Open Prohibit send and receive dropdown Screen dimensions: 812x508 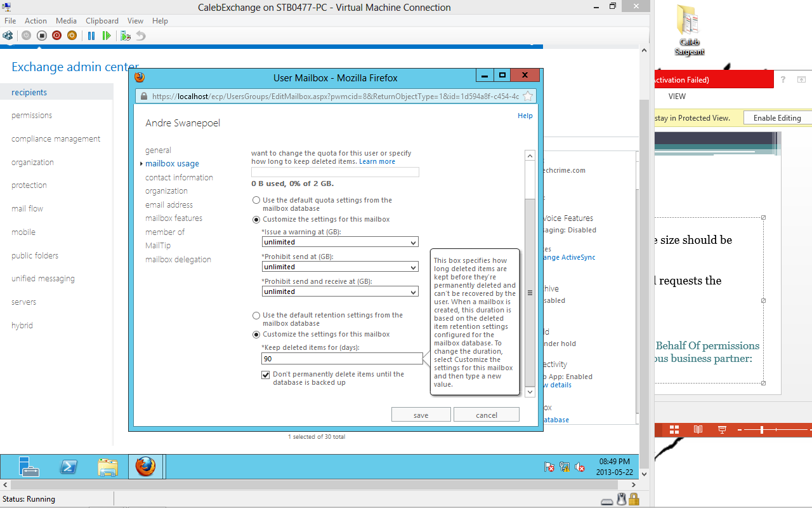coord(340,291)
